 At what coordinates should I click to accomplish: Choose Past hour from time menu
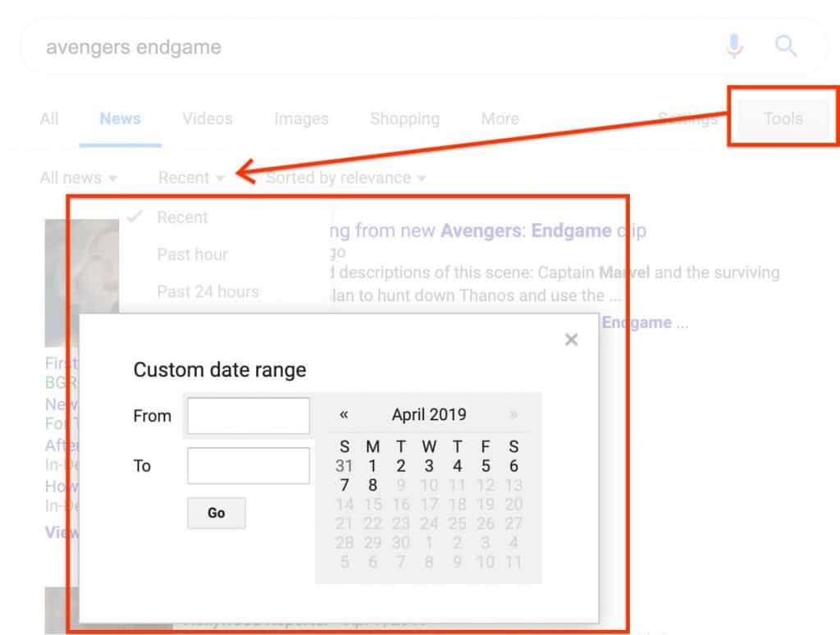pos(193,254)
